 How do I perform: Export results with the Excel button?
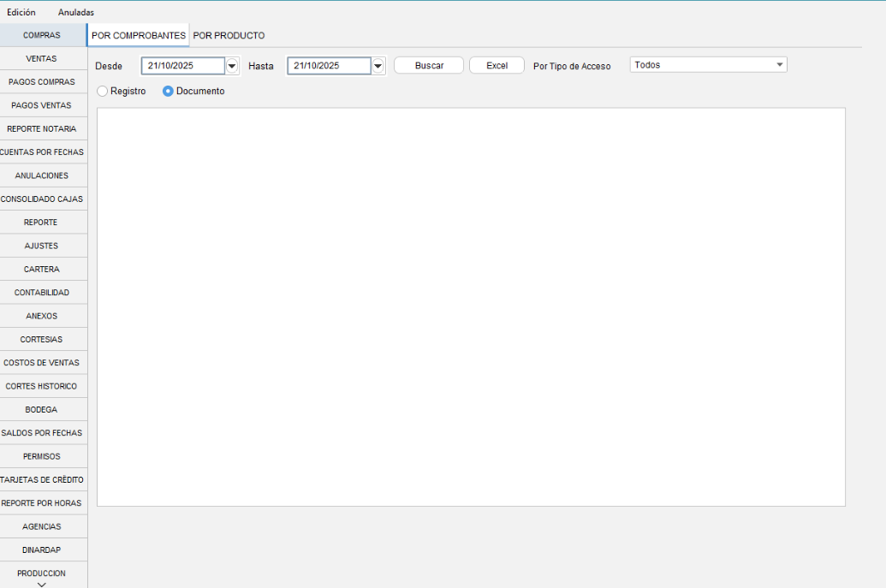coord(497,66)
